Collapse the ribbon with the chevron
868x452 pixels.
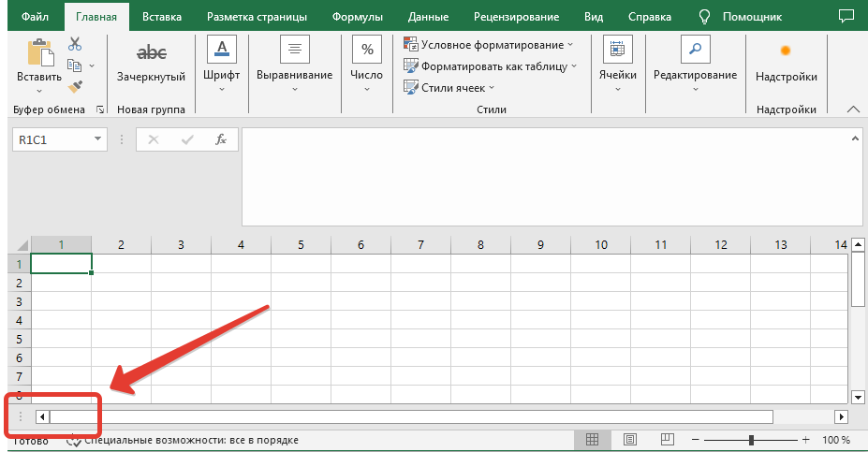tap(853, 109)
